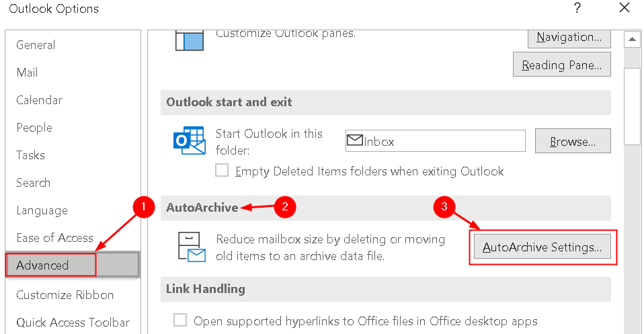Enable Empty Deleted Items folders checkbox
The image size is (644, 334).
222,171
